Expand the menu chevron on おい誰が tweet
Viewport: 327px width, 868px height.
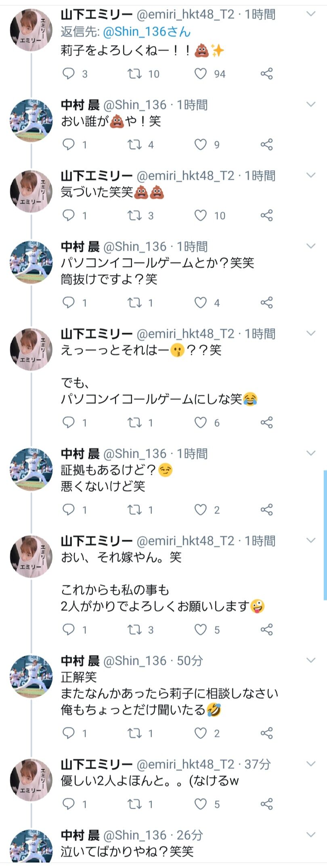(x=310, y=105)
